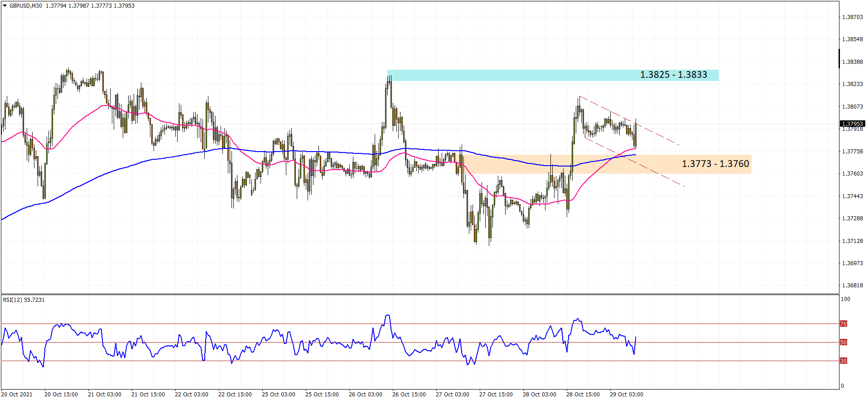The width and height of the screenshot is (868, 400).
Task: Click price axis label 1.37758
Action: (852, 152)
